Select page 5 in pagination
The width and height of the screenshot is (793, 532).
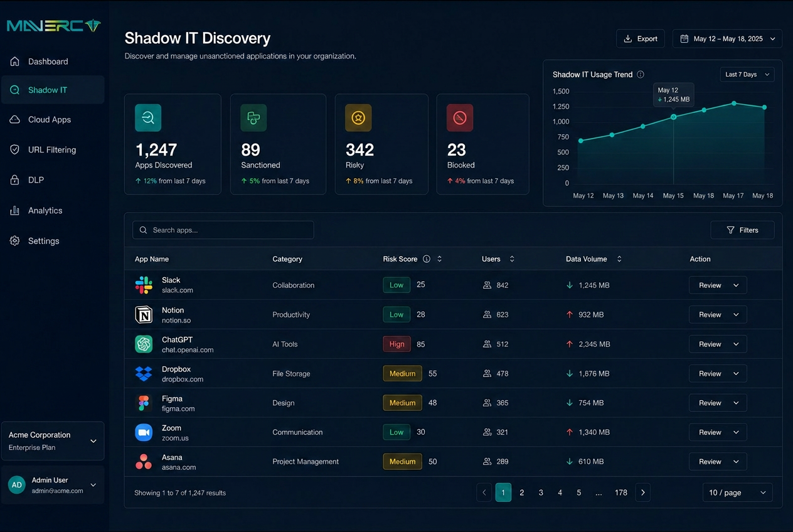click(578, 492)
